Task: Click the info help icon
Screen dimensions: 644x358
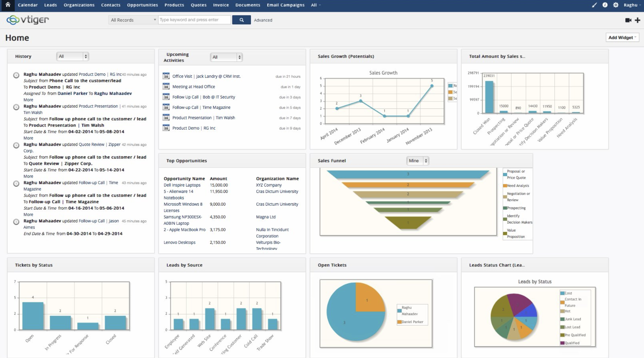Action: point(605,5)
